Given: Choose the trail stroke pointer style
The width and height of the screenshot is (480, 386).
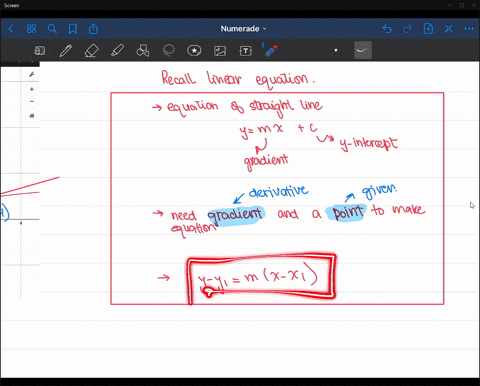Looking at the screenshot, I should (x=363, y=50).
